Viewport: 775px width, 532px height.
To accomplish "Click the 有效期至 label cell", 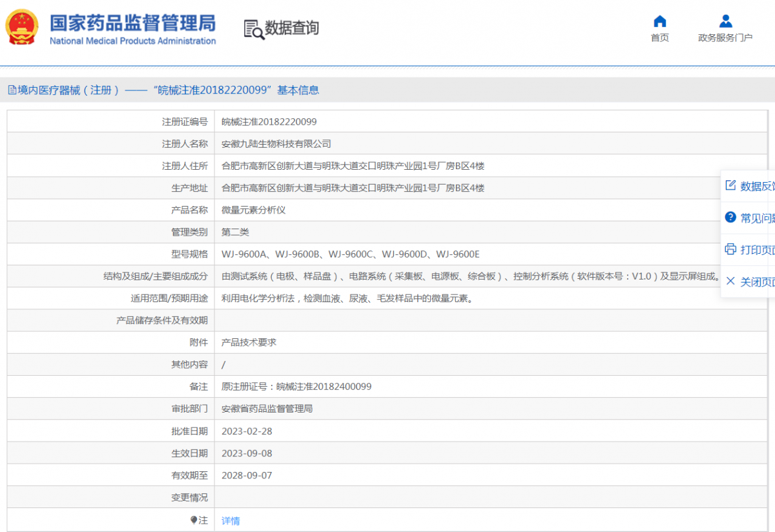I will tap(111, 475).
